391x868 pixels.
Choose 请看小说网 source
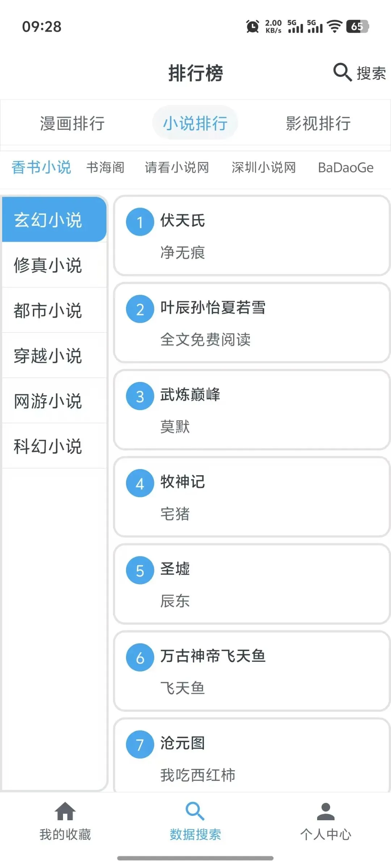coord(177,167)
